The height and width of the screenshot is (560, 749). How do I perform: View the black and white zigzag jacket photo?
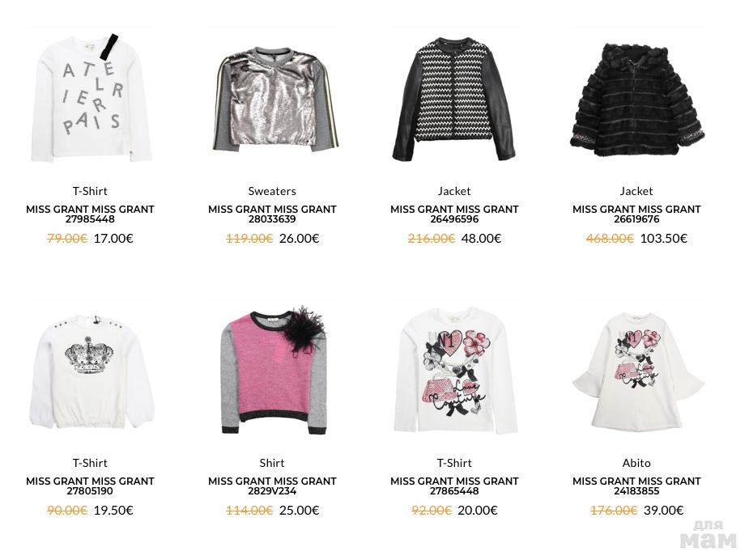click(x=454, y=98)
